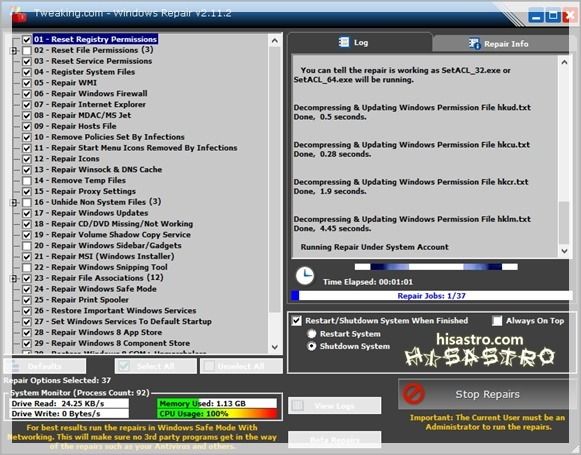Select 13 - Repair Winsock & DNS Cache
Screen dimensions: 581x455
click(98, 170)
